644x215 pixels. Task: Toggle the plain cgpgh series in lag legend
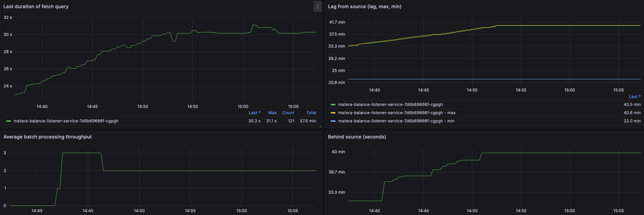click(x=391, y=105)
